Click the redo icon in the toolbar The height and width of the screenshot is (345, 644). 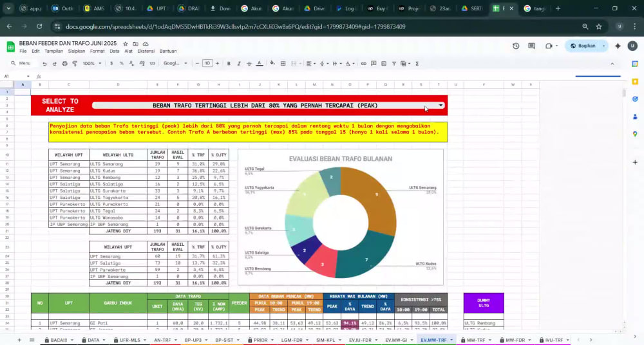[54, 64]
